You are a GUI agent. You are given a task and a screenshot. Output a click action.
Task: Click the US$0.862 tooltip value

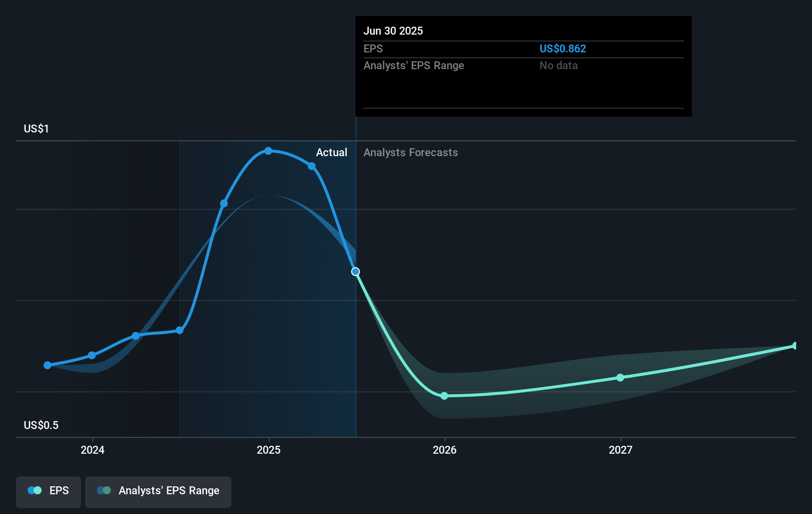click(563, 48)
